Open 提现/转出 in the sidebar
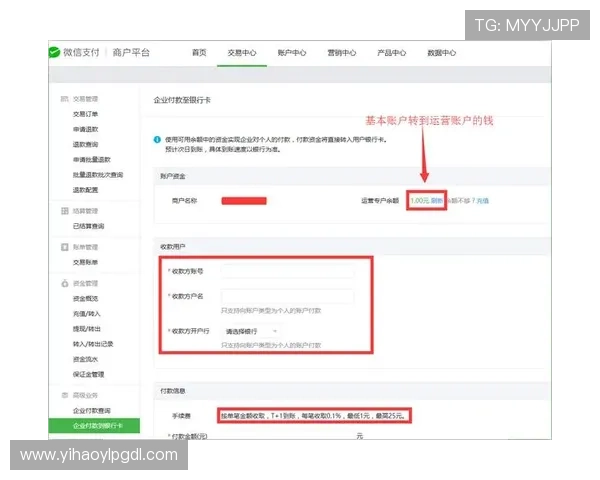Screen dimensions: 600x480 point(86,329)
